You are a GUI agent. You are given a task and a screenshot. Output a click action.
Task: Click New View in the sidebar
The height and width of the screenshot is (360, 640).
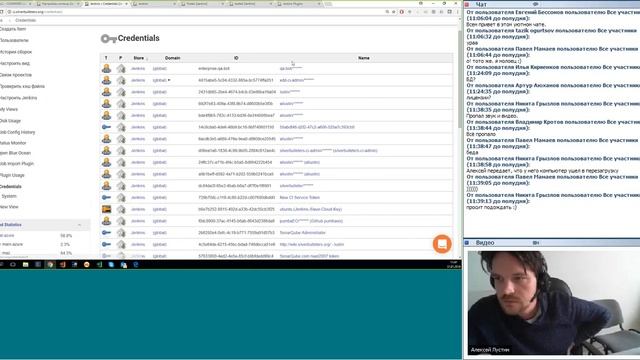(9, 207)
